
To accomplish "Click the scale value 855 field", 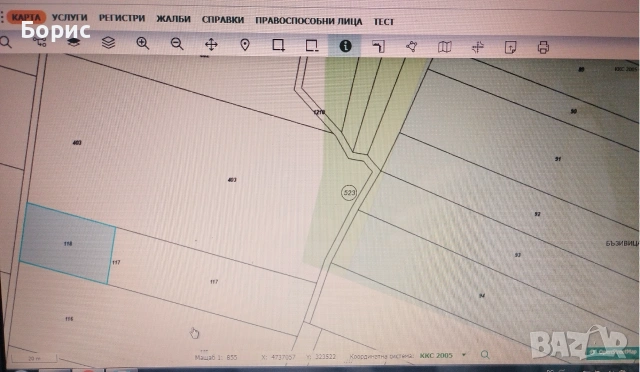I will point(232,357).
